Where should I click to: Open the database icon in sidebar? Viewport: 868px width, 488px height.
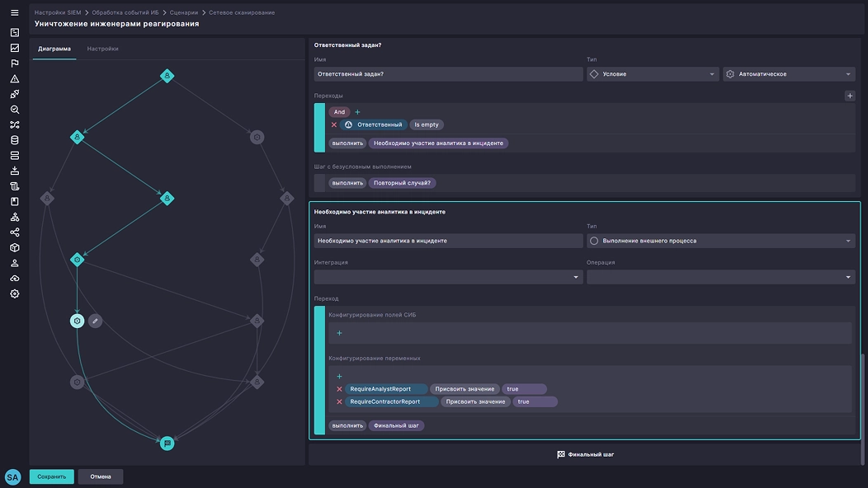click(x=14, y=140)
